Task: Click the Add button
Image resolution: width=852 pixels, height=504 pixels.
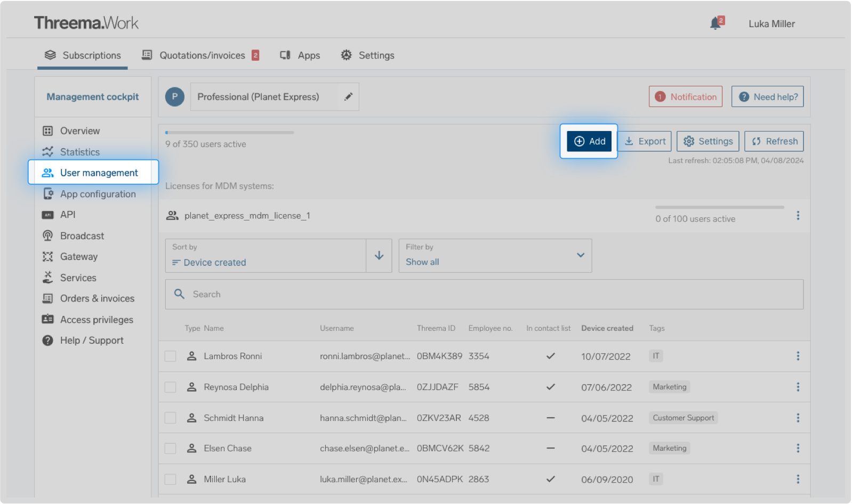Action: 589,141
